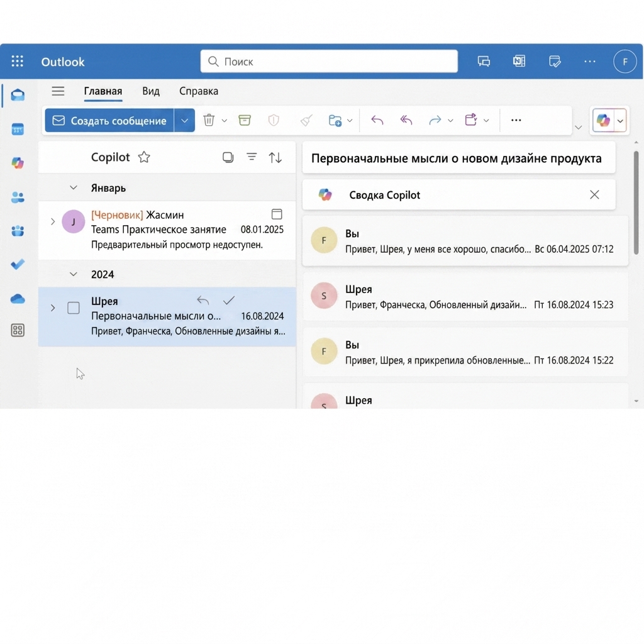644x644 pixels.
Task: Open Сводка Copilot summary
Action: click(x=458, y=195)
